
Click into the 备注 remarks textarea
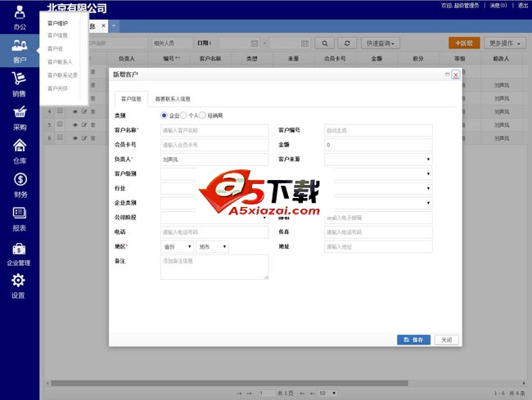[x=214, y=267]
